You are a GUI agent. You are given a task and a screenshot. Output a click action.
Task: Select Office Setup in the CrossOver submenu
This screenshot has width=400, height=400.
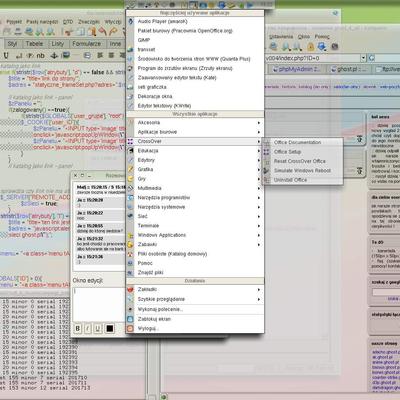[x=303, y=152]
